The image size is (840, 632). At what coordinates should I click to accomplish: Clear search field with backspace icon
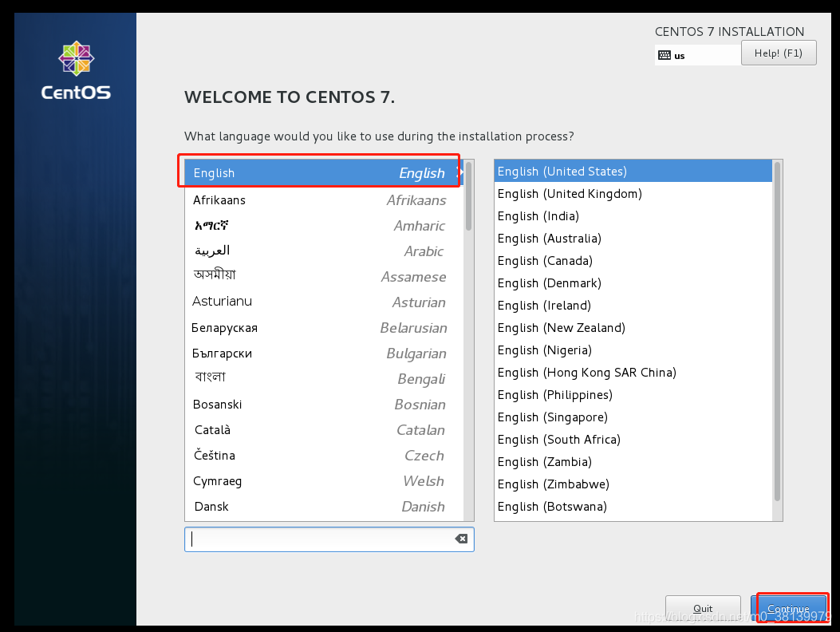click(461, 539)
